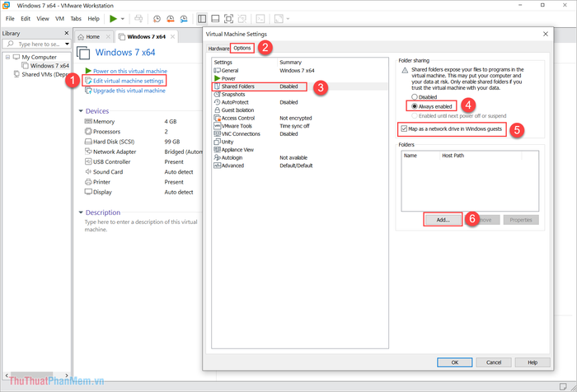Select Shared VMs in library tree
Screen dimensions: 577x392
(x=42, y=74)
